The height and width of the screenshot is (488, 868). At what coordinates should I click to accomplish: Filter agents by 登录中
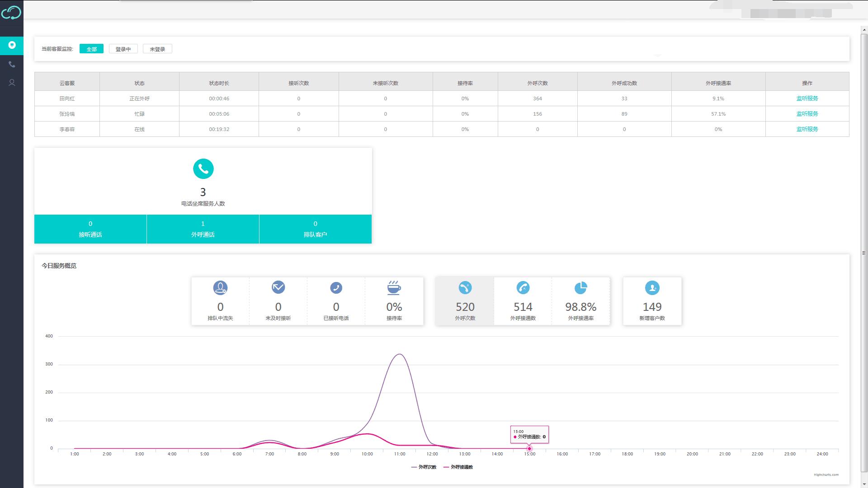point(123,49)
